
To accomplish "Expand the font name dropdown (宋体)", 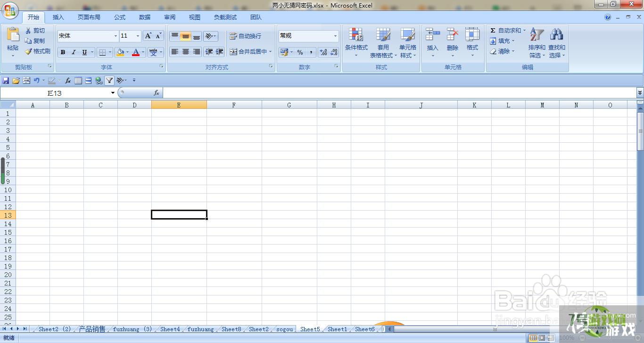I will (x=116, y=36).
